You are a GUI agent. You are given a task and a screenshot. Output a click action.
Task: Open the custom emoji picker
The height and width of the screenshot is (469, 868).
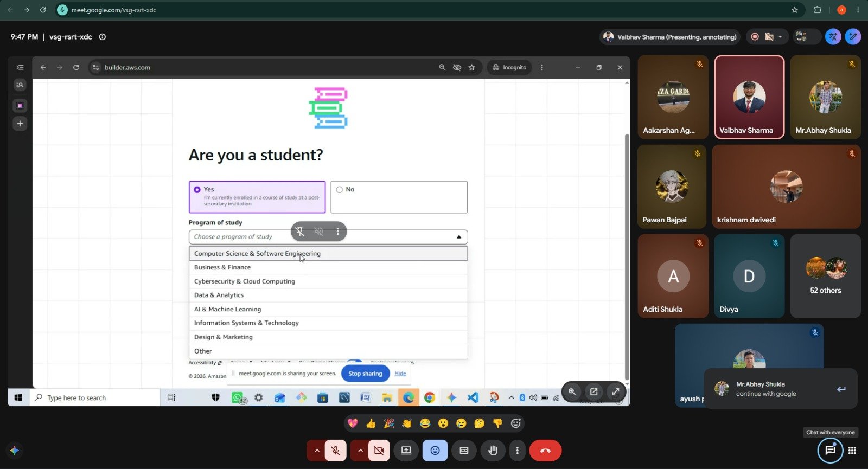(x=516, y=423)
